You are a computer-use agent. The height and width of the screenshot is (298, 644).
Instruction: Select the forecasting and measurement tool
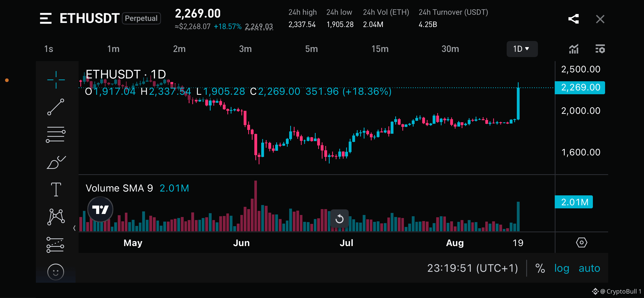[55, 245]
